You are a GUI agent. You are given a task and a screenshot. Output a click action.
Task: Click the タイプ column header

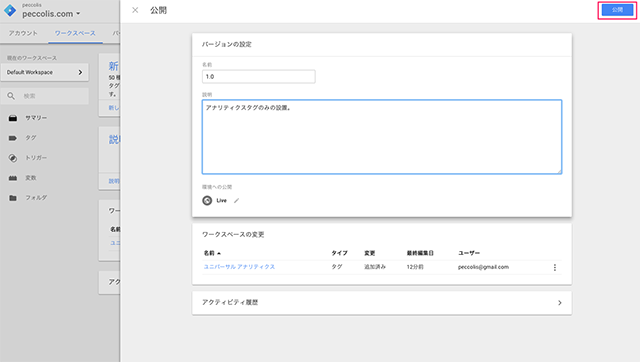coord(339,253)
